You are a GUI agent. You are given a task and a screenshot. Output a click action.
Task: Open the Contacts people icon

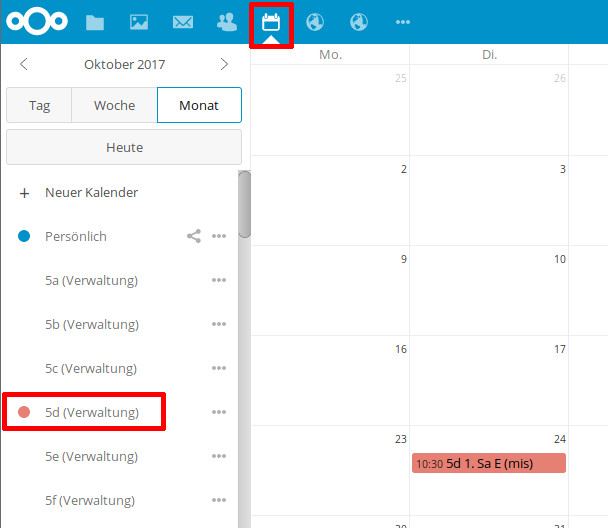[x=227, y=22]
